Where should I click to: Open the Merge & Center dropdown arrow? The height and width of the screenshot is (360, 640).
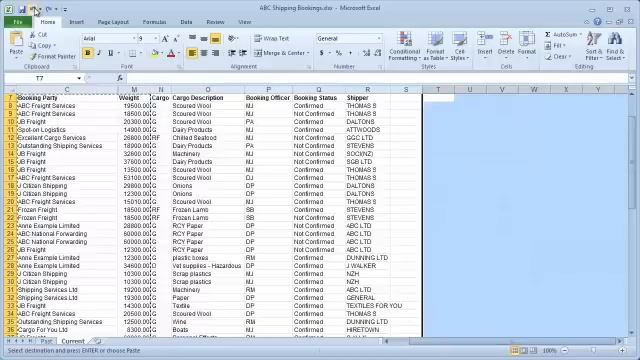point(308,53)
